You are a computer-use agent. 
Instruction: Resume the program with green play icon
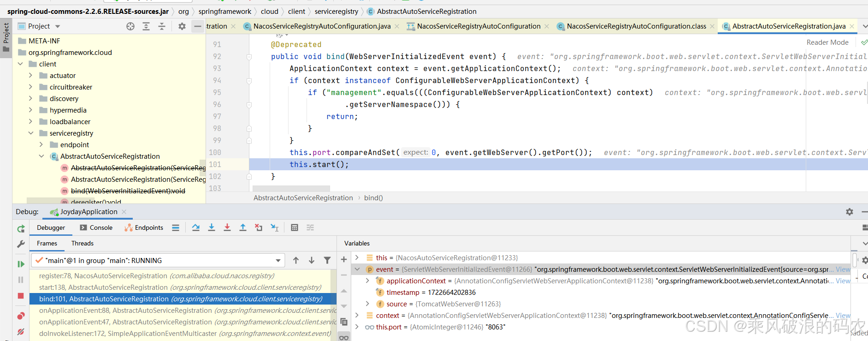[x=21, y=264]
